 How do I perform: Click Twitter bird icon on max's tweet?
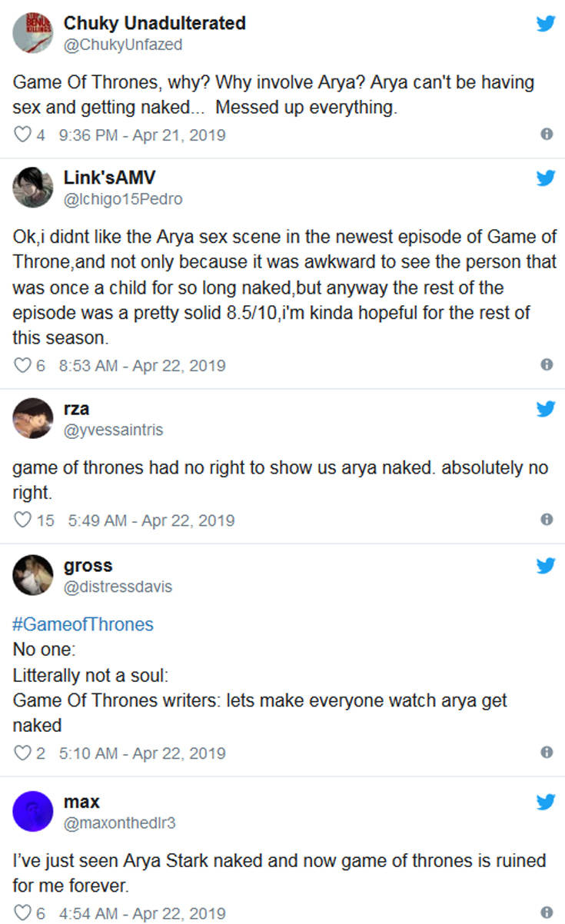pyautogui.click(x=546, y=803)
